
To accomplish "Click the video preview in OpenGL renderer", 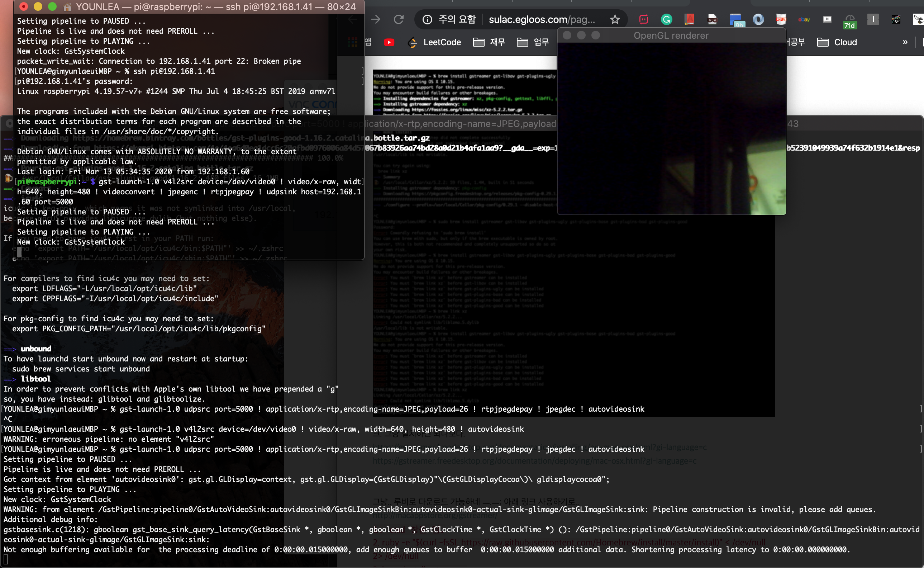I will pyautogui.click(x=671, y=128).
